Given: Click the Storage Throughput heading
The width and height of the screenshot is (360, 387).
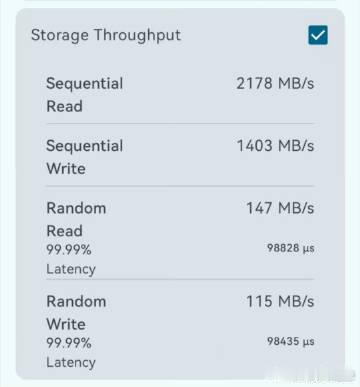Looking at the screenshot, I should (x=106, y=36).
